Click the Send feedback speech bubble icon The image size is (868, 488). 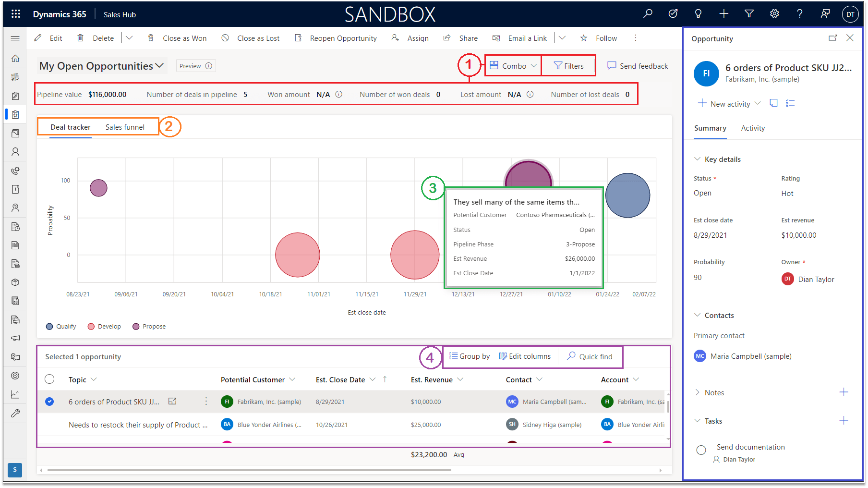[x=611, y=66]
